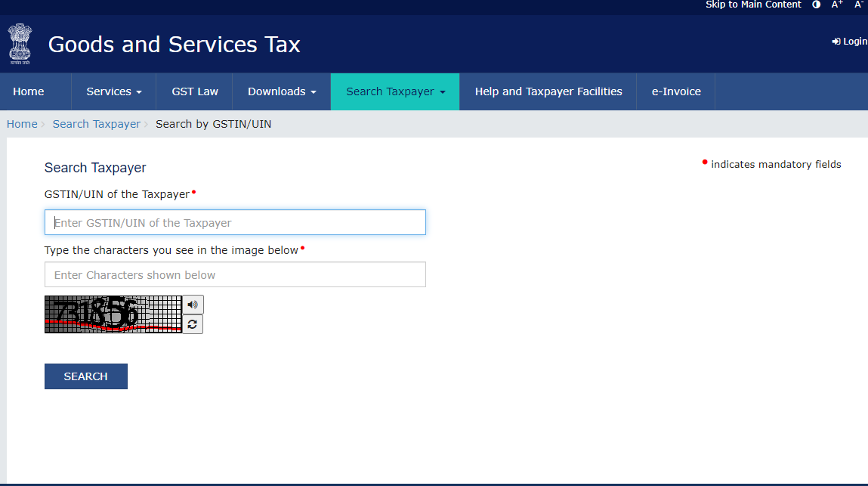The image size is (868, 486).
Task: Click the 'Search Taxpayer' form heading
Action: click(95, 168)
